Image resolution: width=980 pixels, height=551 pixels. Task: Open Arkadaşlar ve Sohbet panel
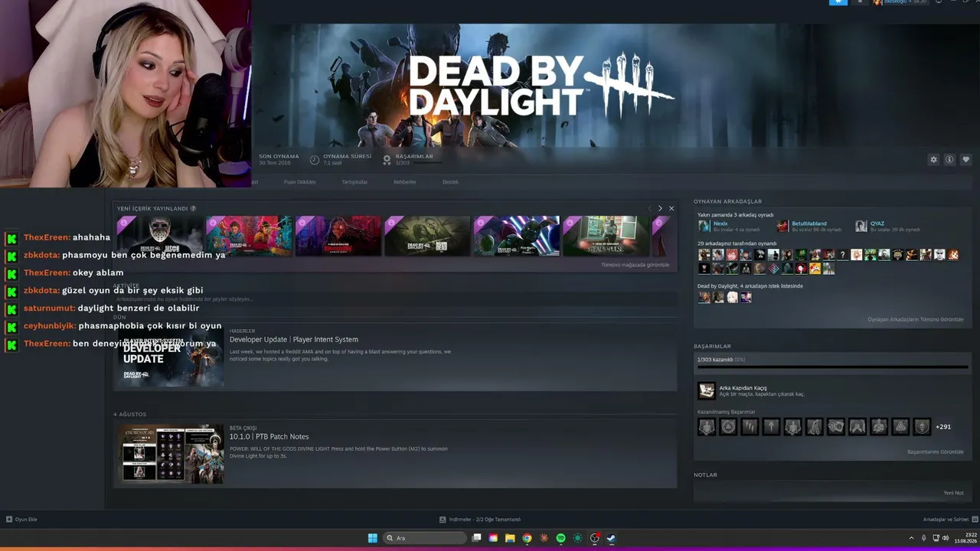[950, 520]
